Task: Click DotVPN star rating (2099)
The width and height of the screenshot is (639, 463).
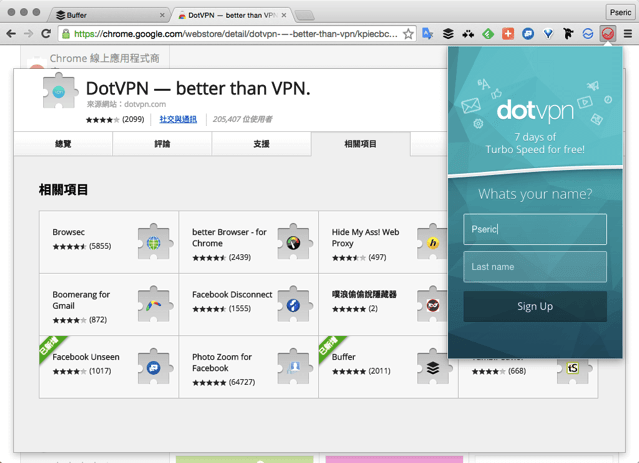Action: pyautogui.click(x=115, y=119)
